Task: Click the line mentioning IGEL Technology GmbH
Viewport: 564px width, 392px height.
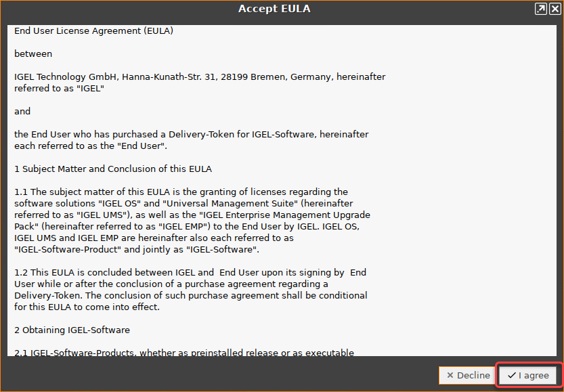Action: (200, 76)
